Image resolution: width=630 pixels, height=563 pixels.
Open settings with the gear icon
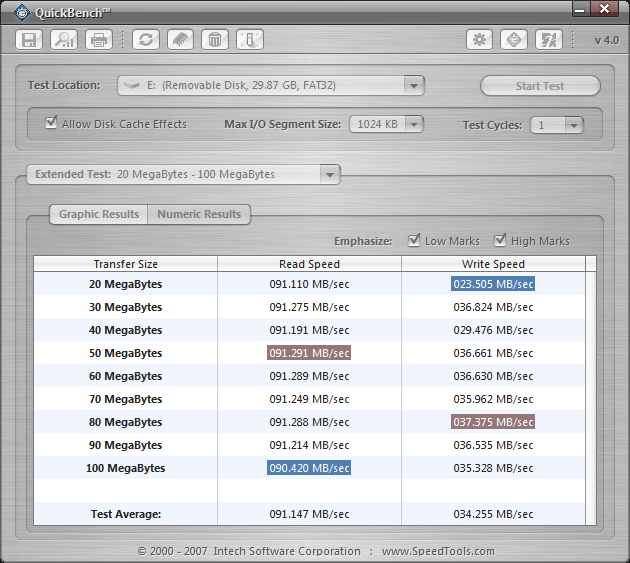coord(480,40)
